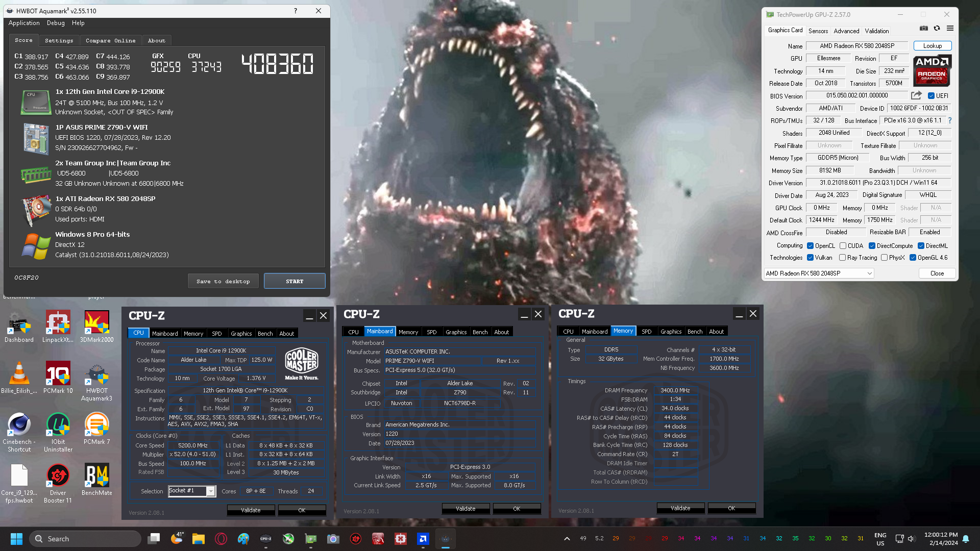Toggle the CUDA checkbox
This screenshot has width=980, height=551.
coord(843,246)
